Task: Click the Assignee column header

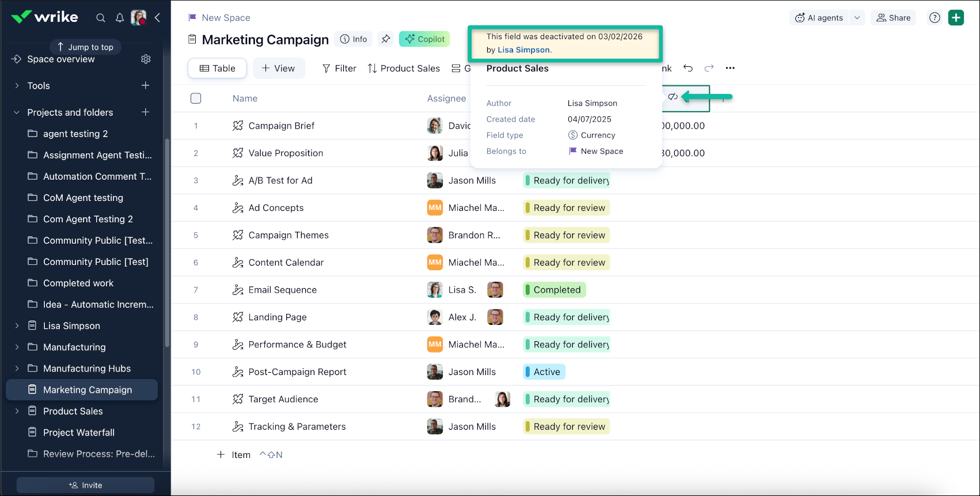Action: pyautogui.click(x=446, y=99)
